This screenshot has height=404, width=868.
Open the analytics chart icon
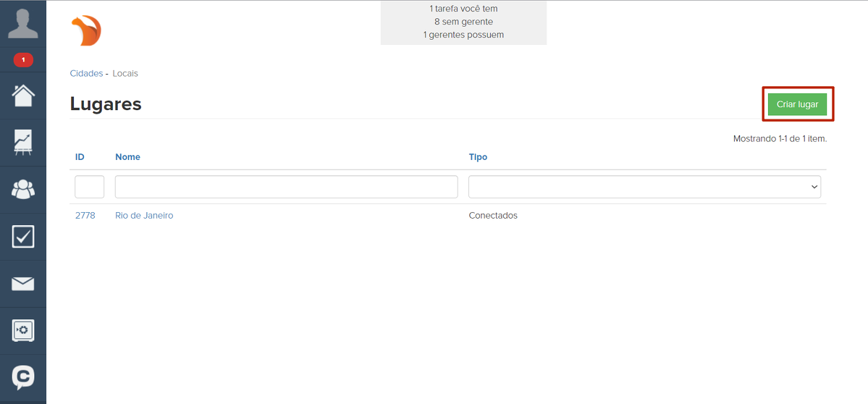pos(23,142)
